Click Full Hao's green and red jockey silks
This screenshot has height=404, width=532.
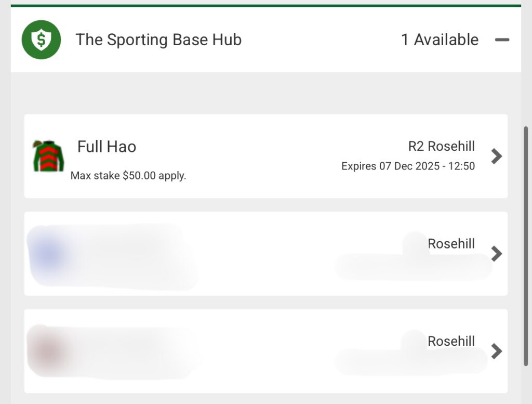48,155
